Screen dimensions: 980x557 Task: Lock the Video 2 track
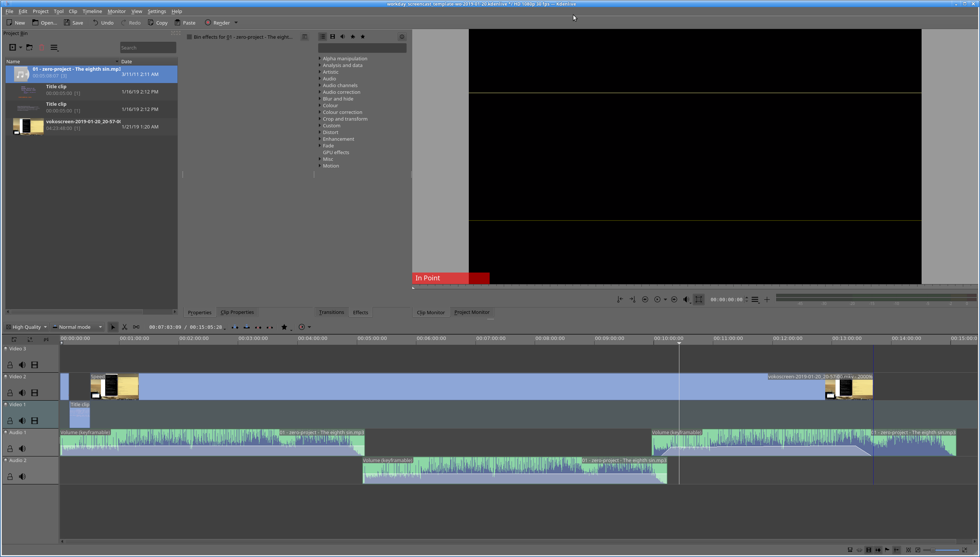coord(10,393)
